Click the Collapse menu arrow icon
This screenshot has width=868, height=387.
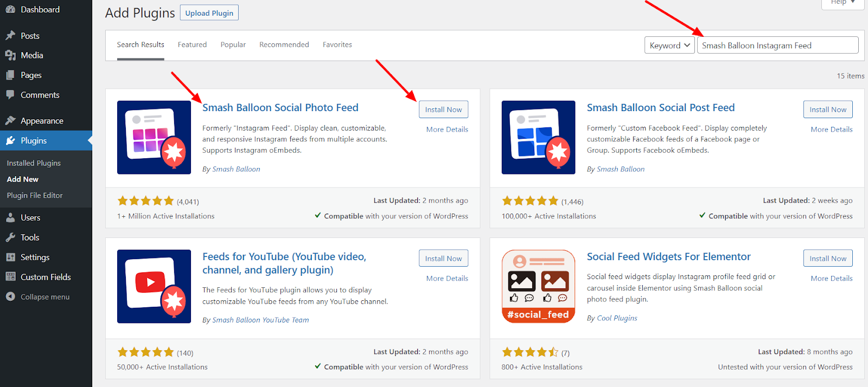pyautogui.click(x=10, y=297)
